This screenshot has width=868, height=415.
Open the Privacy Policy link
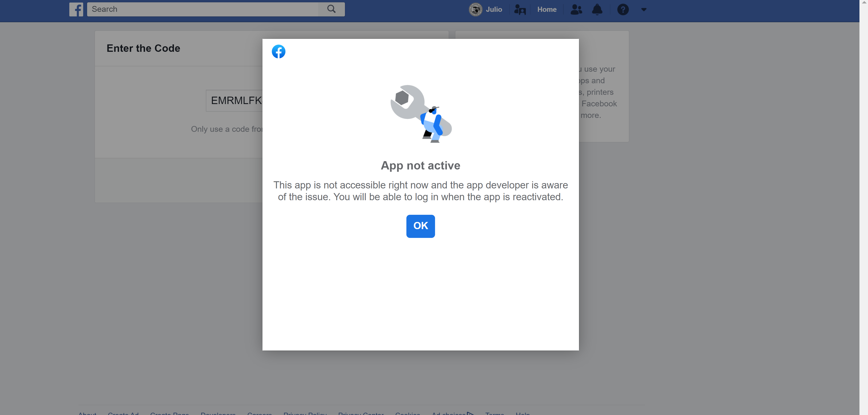[305, 413]
